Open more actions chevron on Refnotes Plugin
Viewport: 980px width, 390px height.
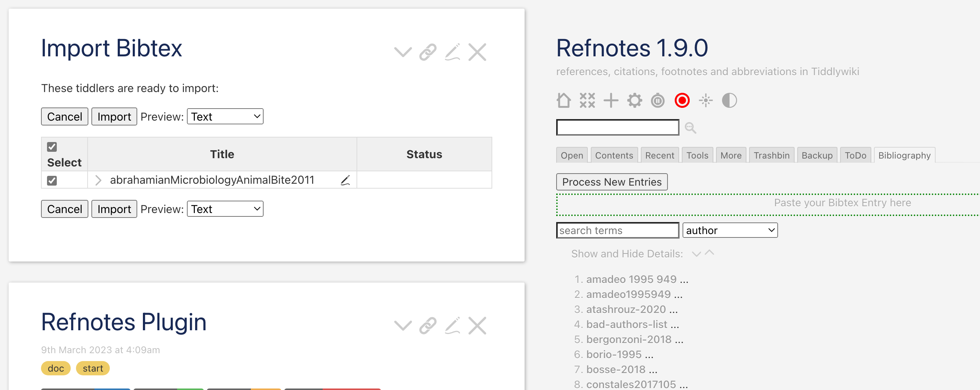pyautogui.click(x=403, y=326)
